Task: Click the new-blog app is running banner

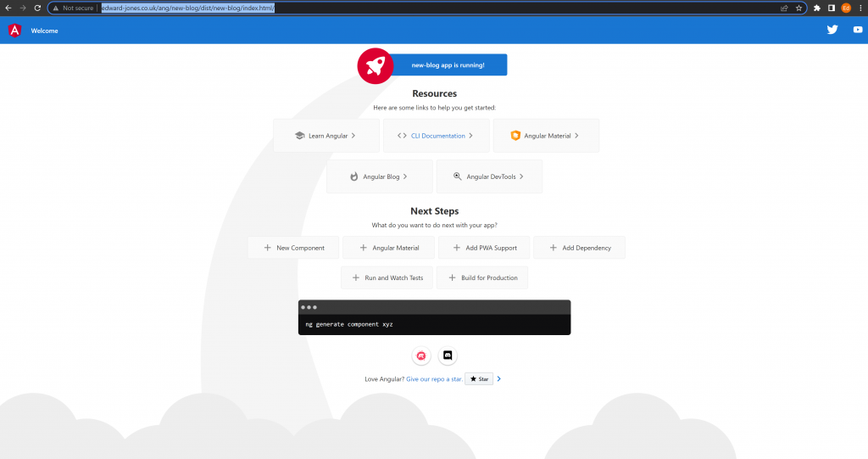Action: (448, 64)
